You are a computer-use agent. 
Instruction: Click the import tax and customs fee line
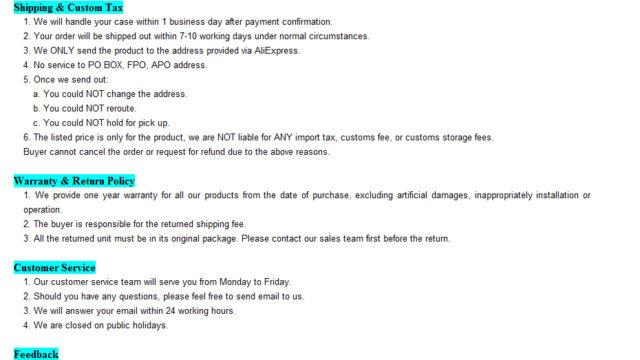(258, 138)
